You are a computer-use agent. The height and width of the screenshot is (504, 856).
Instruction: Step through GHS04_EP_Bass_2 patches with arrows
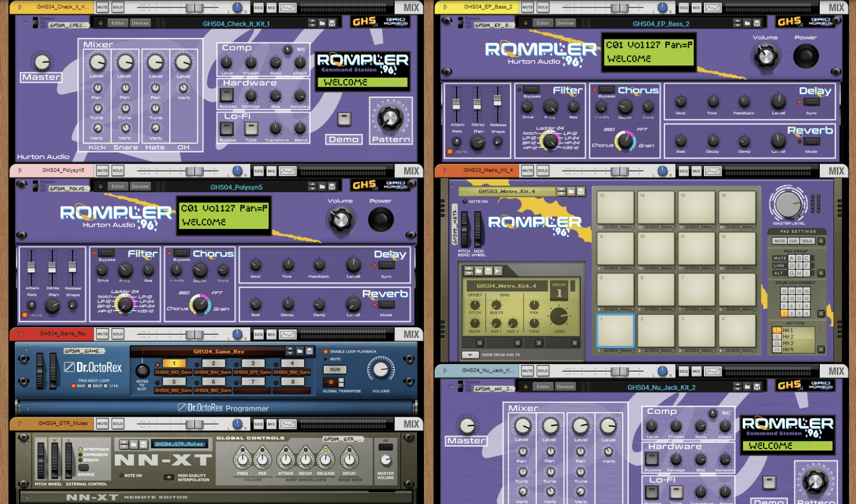pos(737,23)
